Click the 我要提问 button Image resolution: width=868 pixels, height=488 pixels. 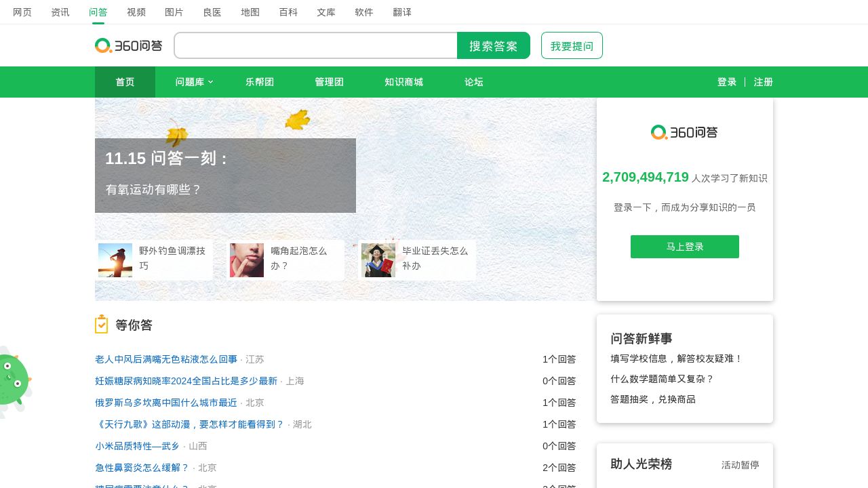click(x=572, y=45)
